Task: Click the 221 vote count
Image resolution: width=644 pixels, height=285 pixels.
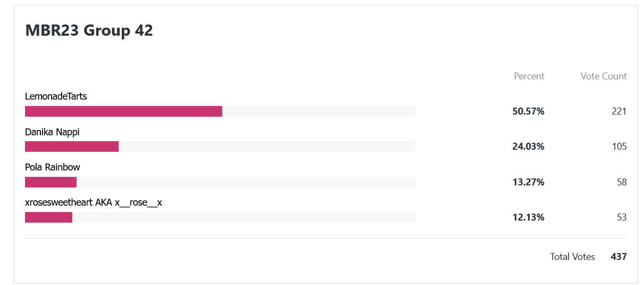Action: [x=619, y=111]
